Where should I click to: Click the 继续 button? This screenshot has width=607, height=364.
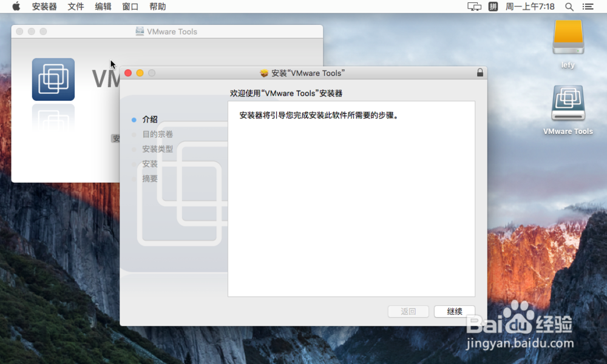(455, 311)
